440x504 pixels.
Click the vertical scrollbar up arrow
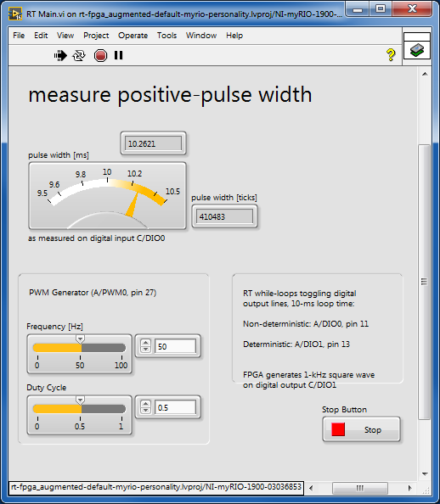(x=425, y=74)
